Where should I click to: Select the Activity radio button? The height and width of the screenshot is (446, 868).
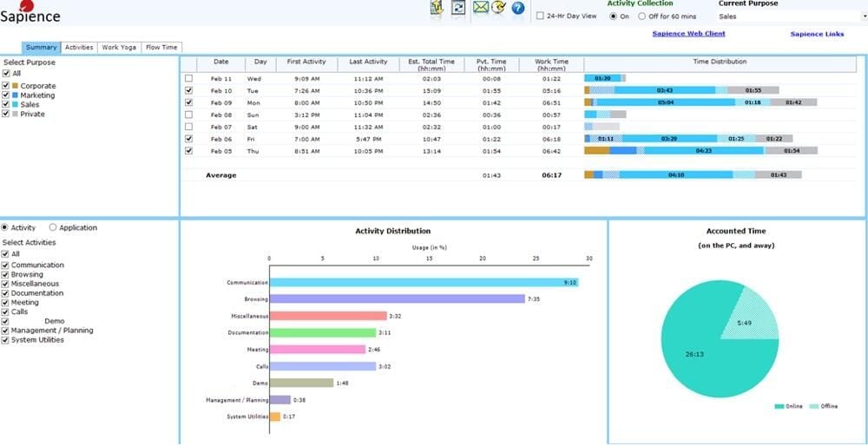click(x=5, y=227)
